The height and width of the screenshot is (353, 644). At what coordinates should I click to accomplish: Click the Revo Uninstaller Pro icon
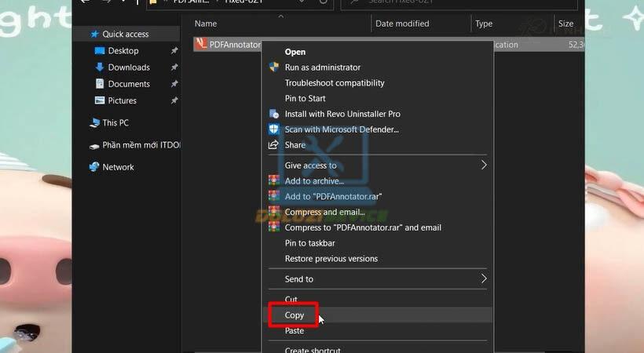click(273, 114)
